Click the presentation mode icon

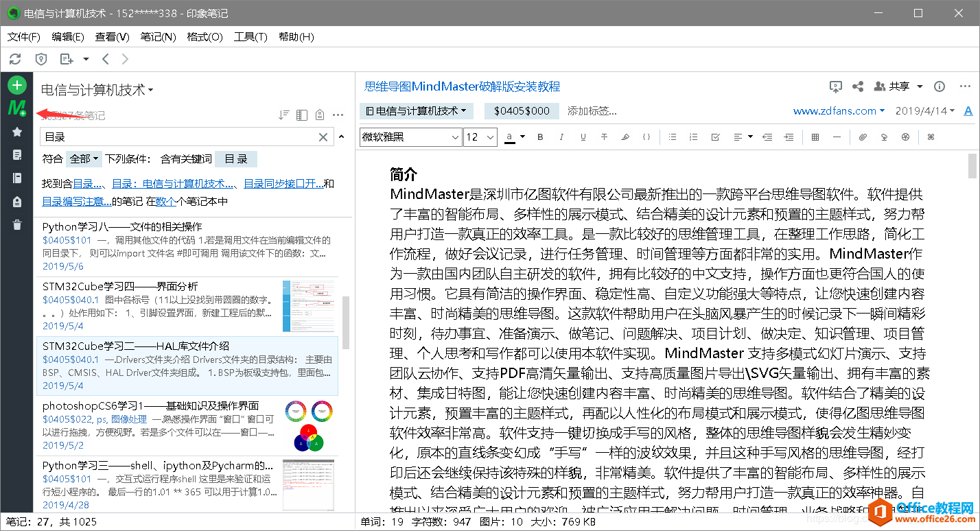point(836,86)
